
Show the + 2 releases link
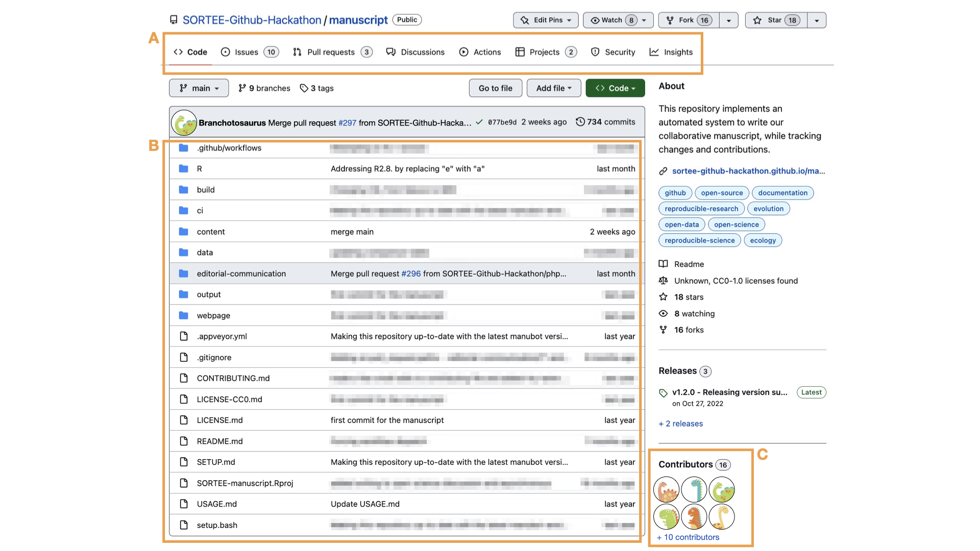(x=680, y=423)
